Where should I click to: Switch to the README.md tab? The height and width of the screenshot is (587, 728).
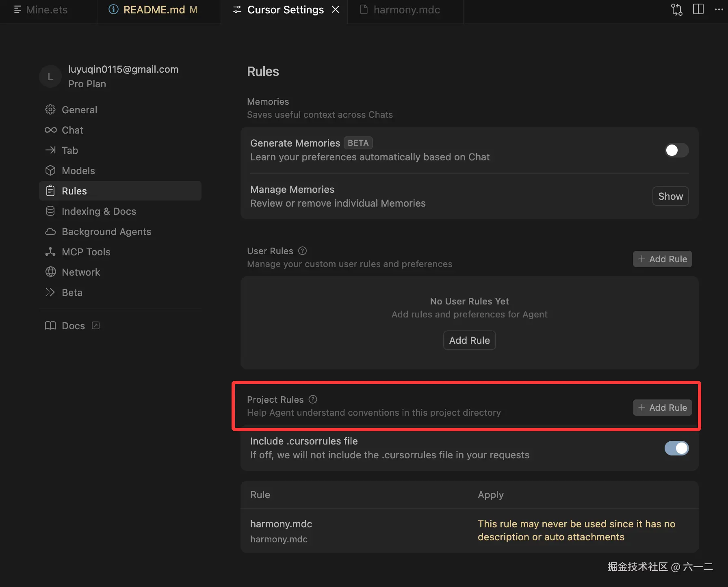(x=154, y=10)
